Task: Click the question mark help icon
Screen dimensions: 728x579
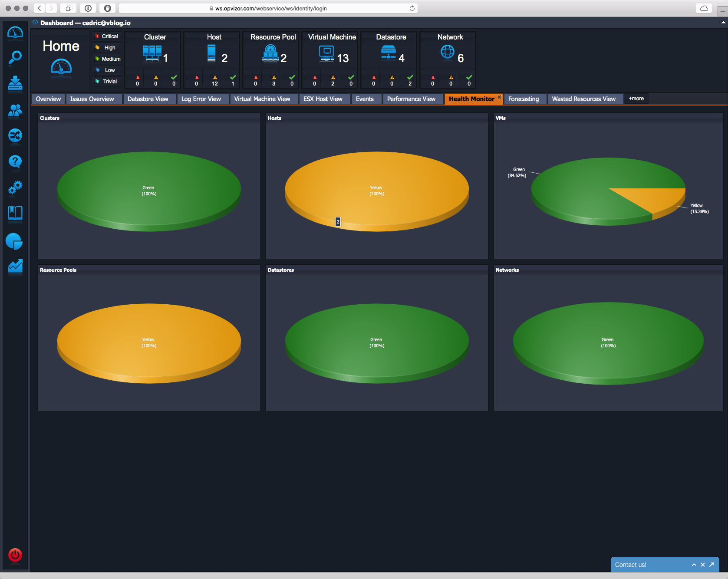Action: click(15, 161)
